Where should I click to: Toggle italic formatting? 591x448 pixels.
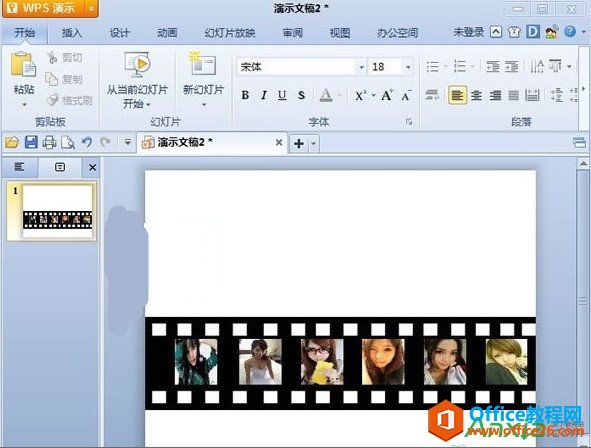coord(264,95)
